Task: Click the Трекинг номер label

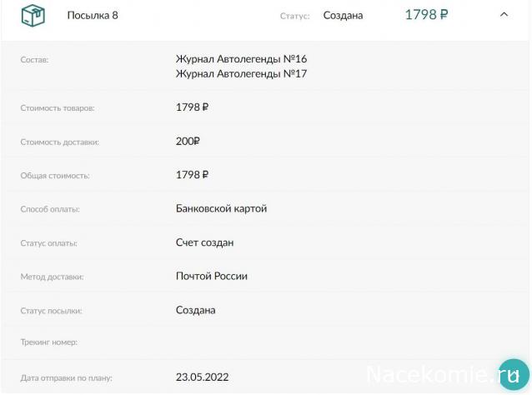Action: 50,343
